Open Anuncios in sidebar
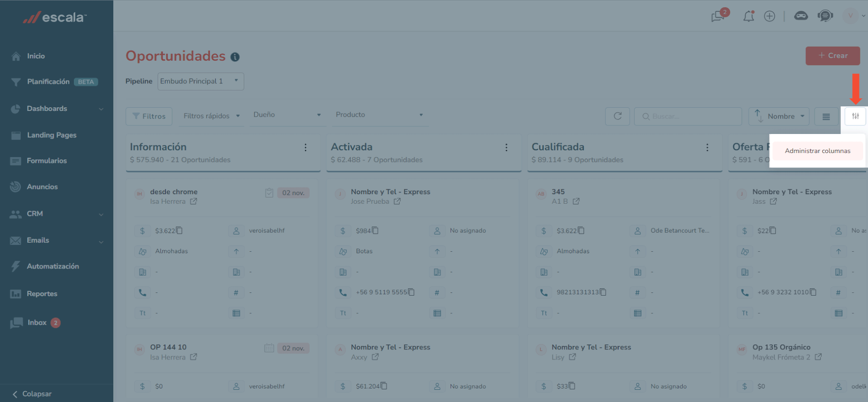This screenshot has width=868, height=402. [x=42, y=187]
